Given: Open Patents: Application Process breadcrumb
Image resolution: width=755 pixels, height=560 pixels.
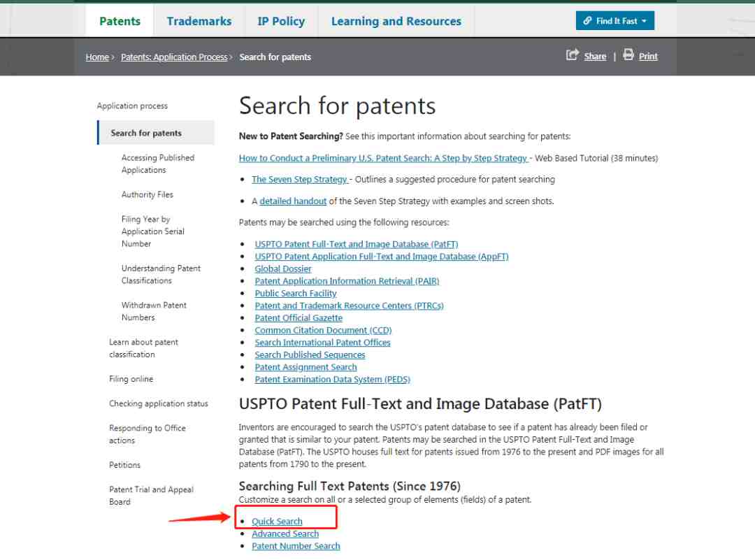Looking at the screenshot, I should point(174,57).
